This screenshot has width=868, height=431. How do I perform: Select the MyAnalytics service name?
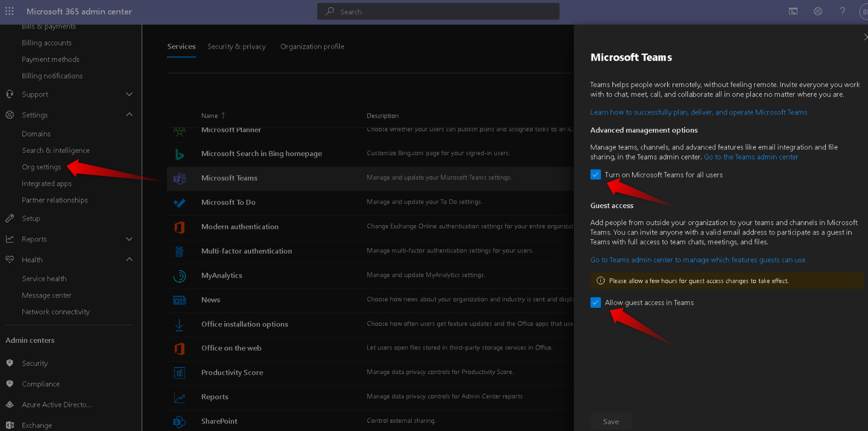click(x=222, y=275)
